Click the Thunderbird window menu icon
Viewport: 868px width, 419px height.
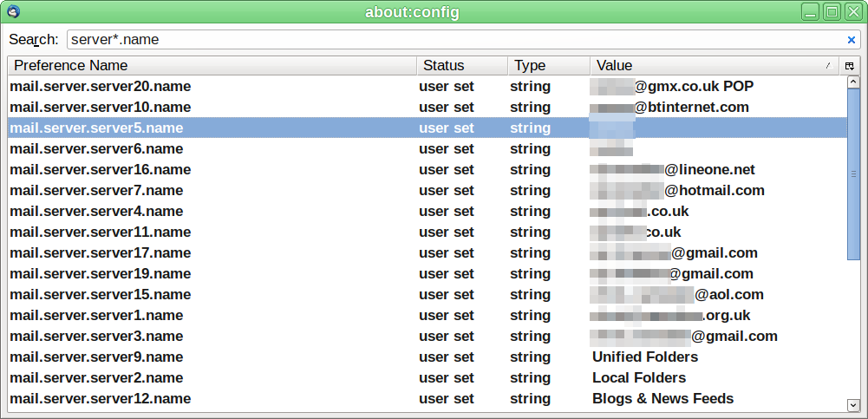[12, 11]
